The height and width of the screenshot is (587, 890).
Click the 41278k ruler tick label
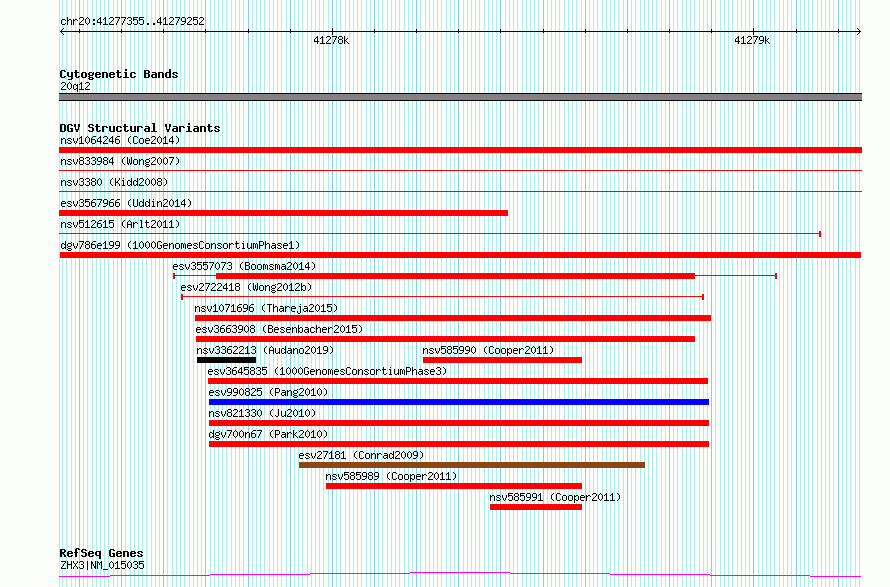coord(331,40)
